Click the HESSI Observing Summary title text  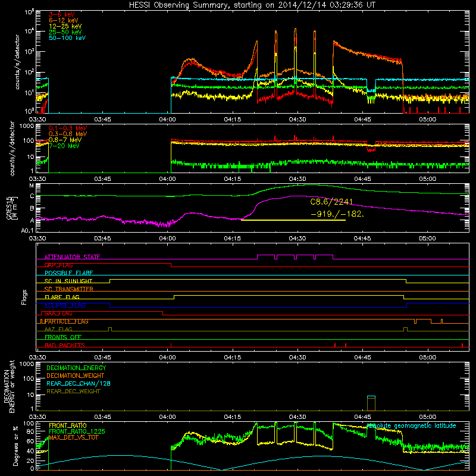[252, 5]
